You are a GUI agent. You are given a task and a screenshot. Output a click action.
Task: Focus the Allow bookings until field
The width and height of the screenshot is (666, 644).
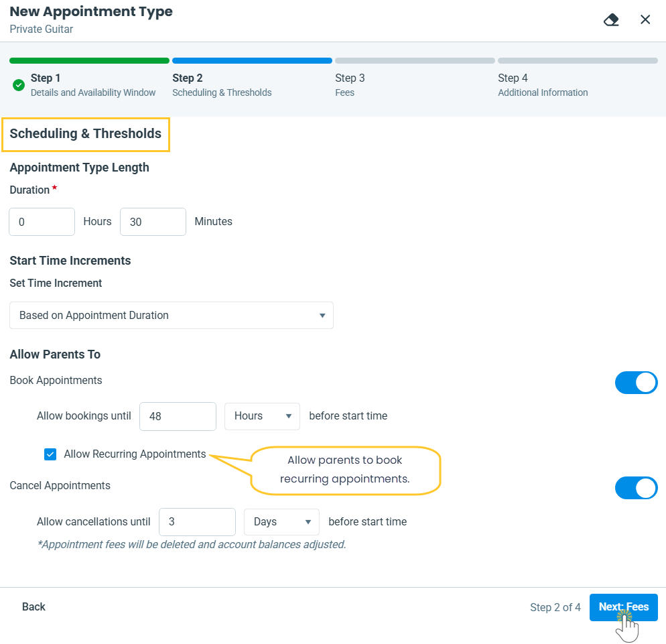click(178, 416)
